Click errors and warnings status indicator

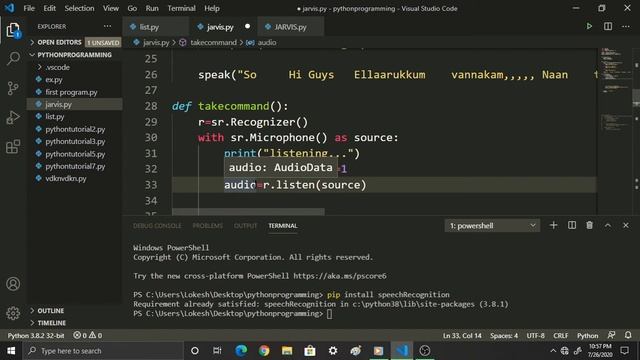click(87, 336)
